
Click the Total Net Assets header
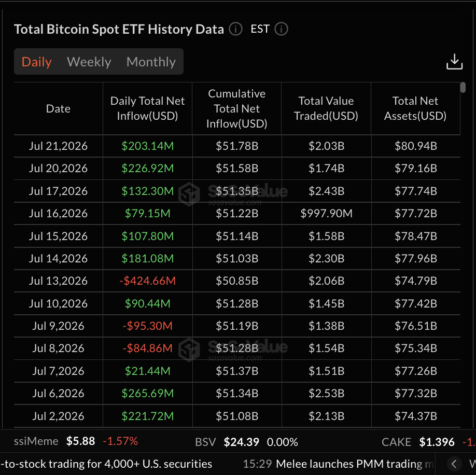point(415,109)
